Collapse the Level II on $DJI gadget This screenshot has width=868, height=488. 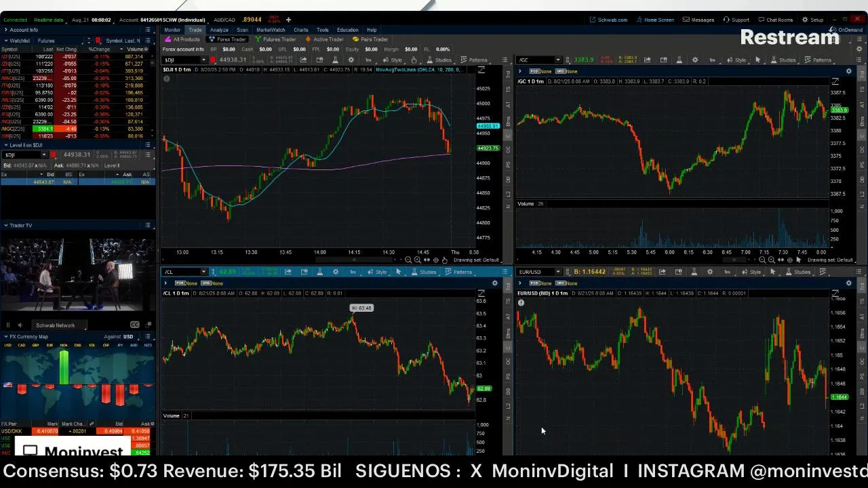[5, 145]
